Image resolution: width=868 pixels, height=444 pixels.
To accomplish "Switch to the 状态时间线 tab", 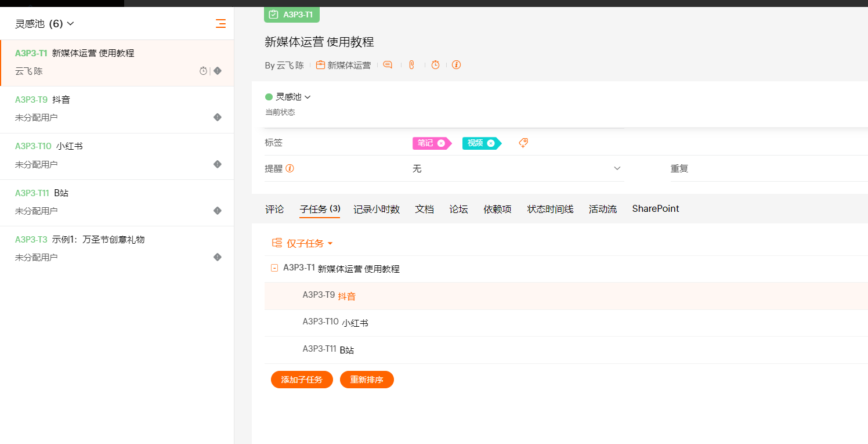I will pos(550,209).
